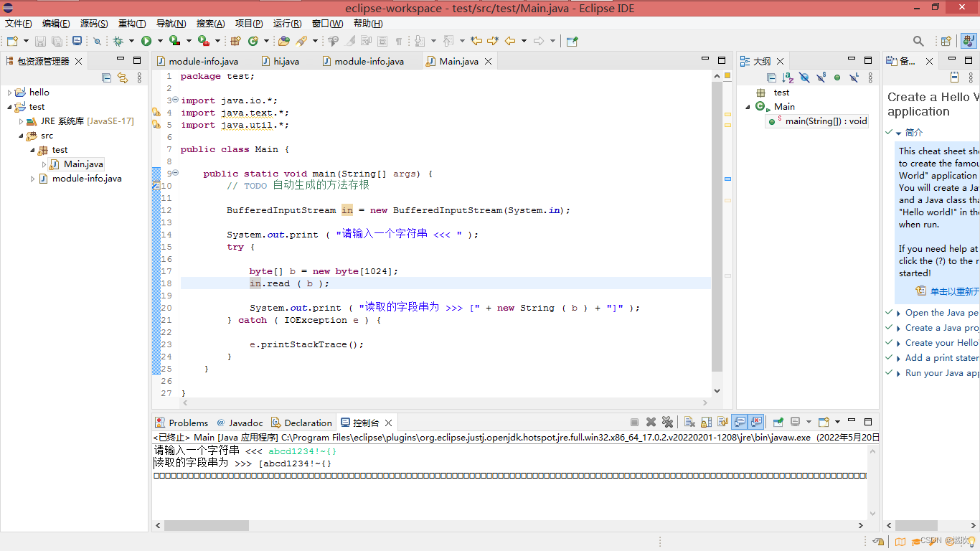Click 'Run your Java app...' cheat sheet step
The width and height of the screenshot is (980, 551).
tap(942, 373)
